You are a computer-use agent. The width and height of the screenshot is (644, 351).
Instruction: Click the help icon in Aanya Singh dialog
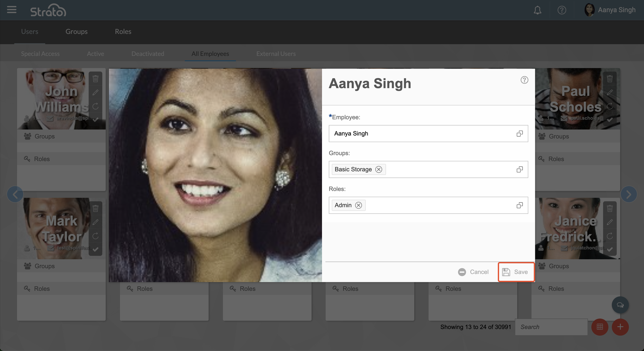(524, 80)
